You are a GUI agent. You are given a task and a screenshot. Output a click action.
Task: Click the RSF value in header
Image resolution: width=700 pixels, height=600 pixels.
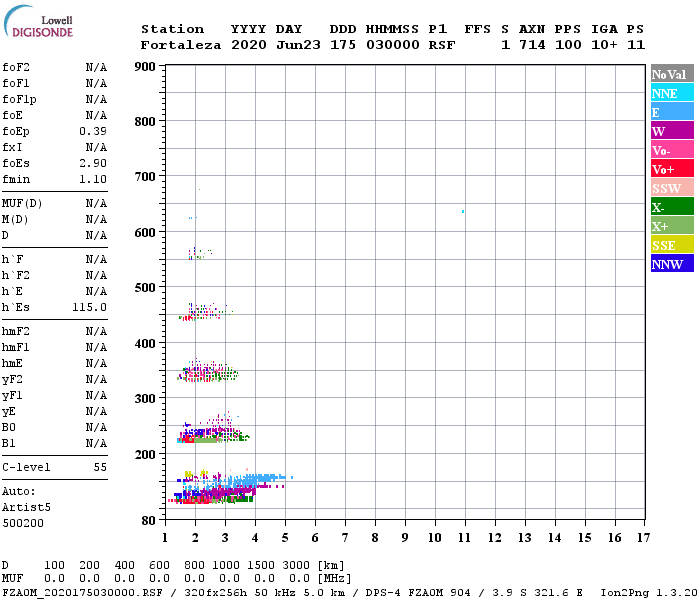pyautogui.click(x=442, y=45)
